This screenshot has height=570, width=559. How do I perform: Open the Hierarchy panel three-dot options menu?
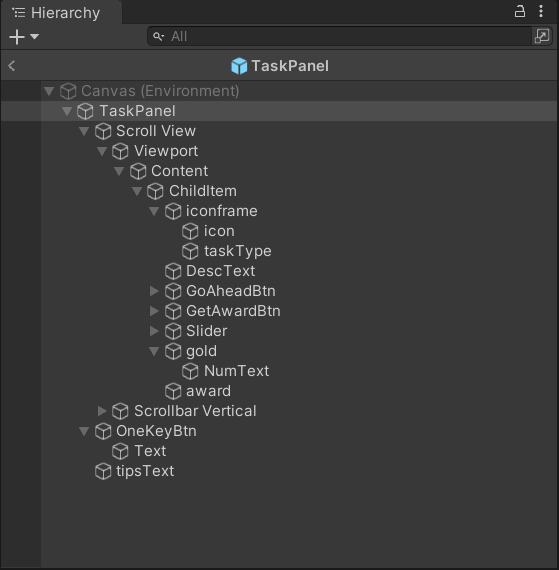(541, 12)
